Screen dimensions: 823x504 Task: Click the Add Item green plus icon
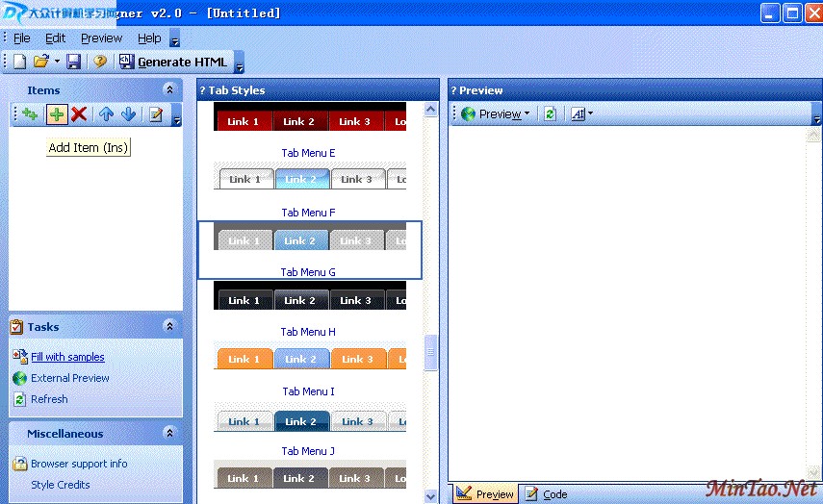point(57,114)
